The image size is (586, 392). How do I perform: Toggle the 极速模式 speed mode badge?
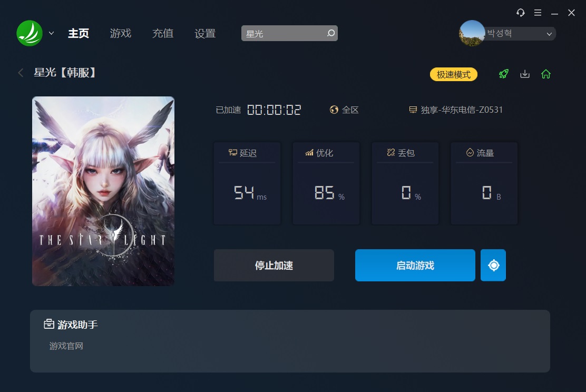[453, 74]
